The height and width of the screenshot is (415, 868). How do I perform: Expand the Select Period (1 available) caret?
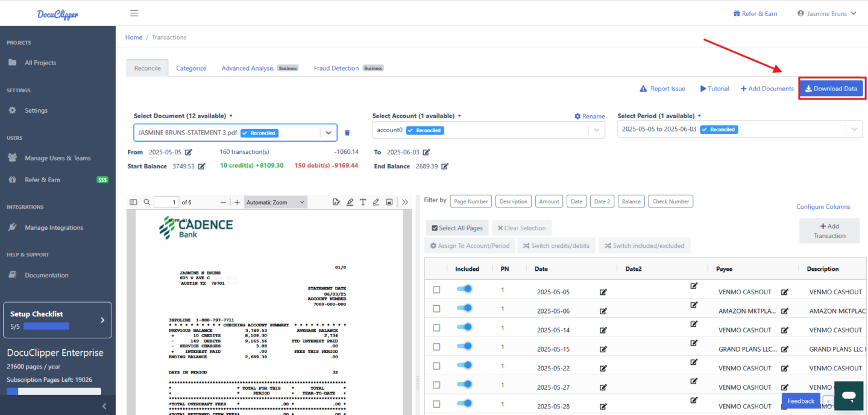699,116
